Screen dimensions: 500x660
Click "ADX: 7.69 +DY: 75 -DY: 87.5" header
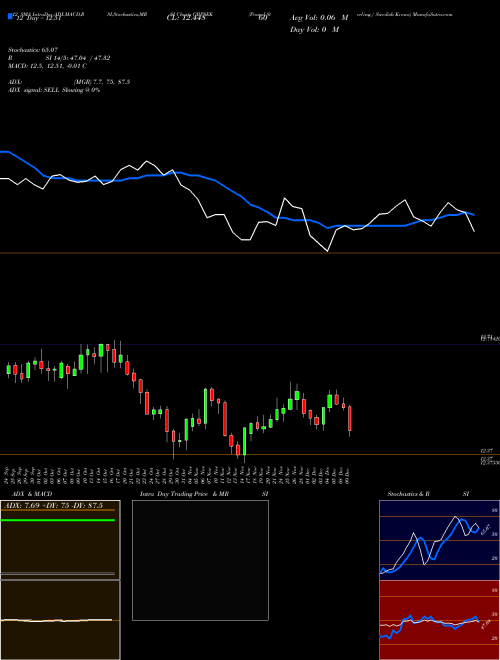[x=53, y=505]
